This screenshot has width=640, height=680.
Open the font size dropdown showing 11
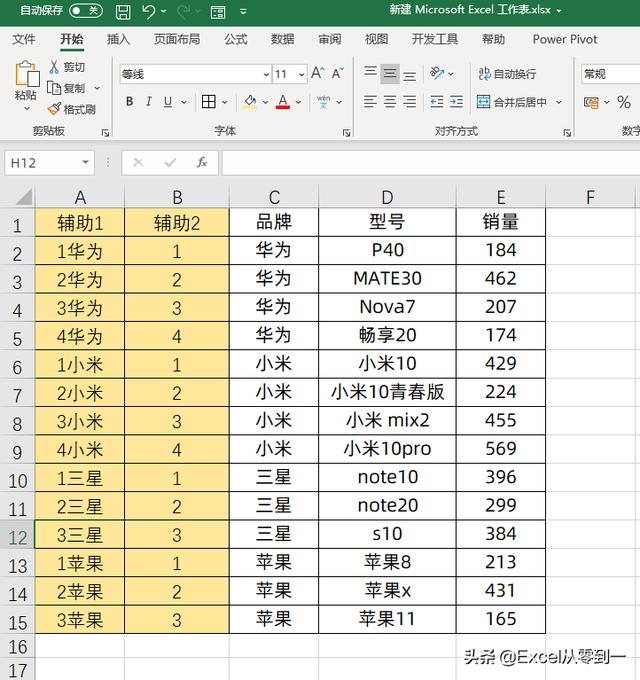[x=301, y=75]
